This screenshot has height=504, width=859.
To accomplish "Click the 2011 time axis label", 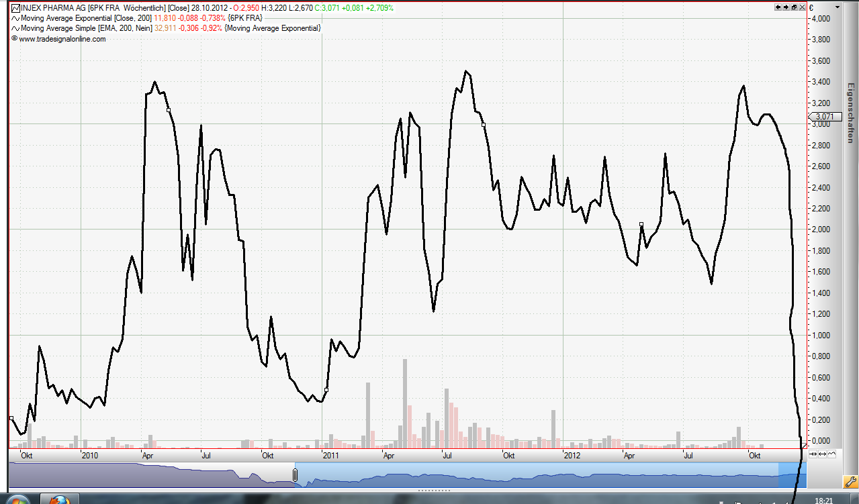I will click(x=332, y=455).
